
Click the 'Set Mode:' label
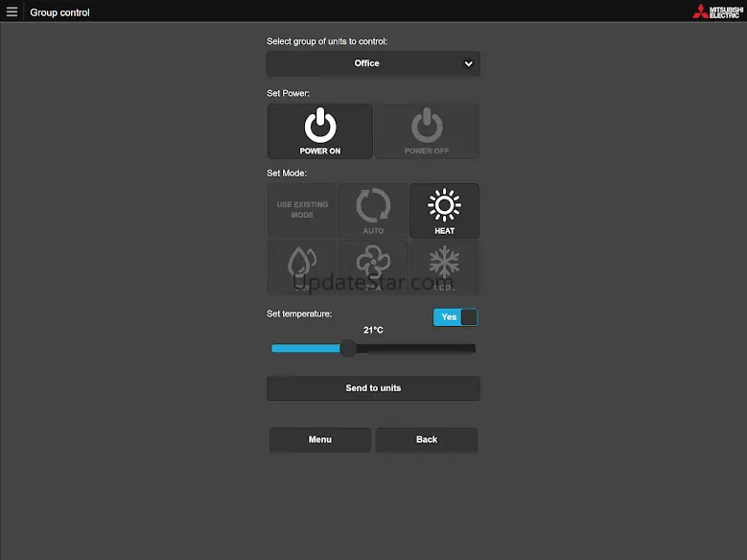287,173
